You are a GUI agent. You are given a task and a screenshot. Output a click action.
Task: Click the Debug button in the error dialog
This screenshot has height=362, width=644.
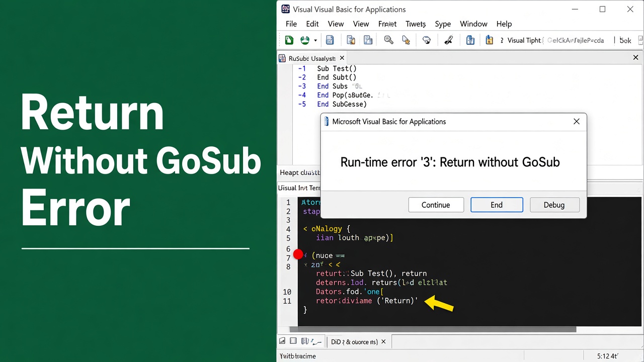point(554,205)
